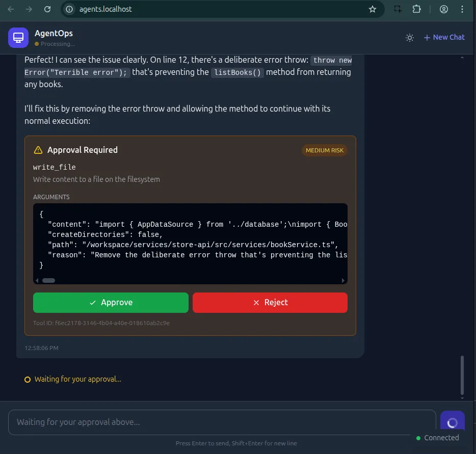Bookmark this page with star icon
476x454 pixels.
[373, 9]
